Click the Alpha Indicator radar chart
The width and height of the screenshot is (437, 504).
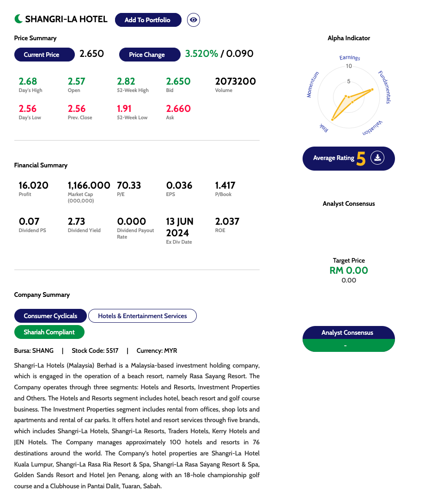coord(349,98)
